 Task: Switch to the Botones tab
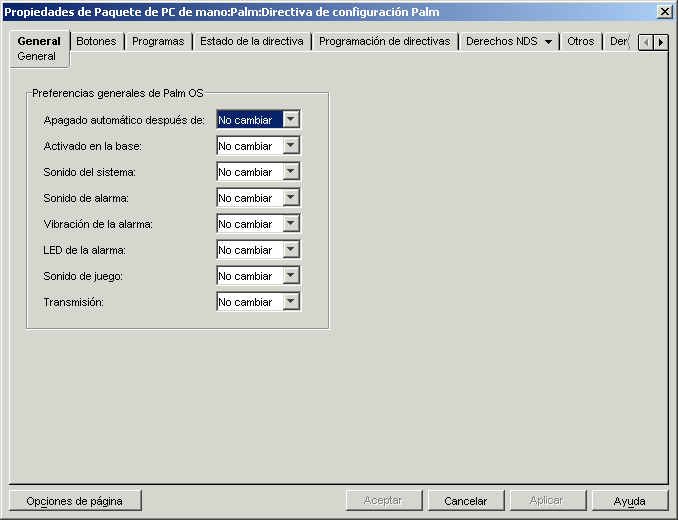coord(96,41)
